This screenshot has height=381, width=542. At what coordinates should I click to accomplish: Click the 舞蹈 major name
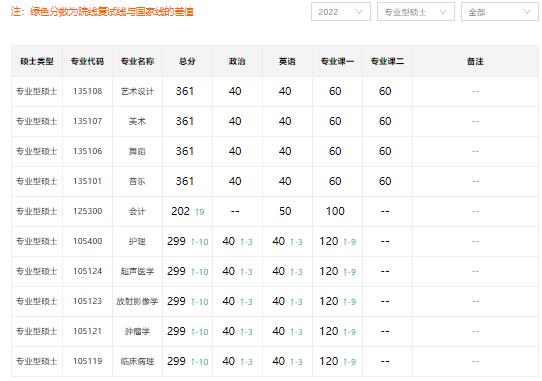click(x=137, y=151)
